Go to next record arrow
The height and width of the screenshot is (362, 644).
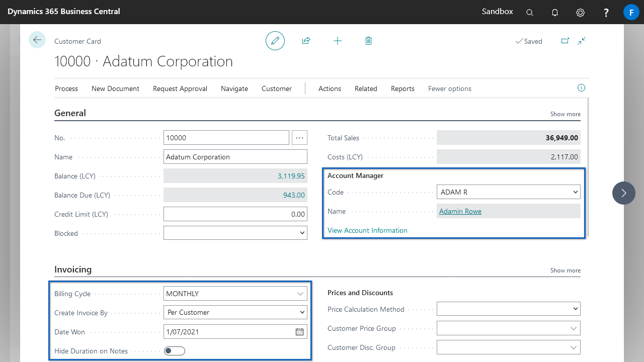[x=624, y=193]
